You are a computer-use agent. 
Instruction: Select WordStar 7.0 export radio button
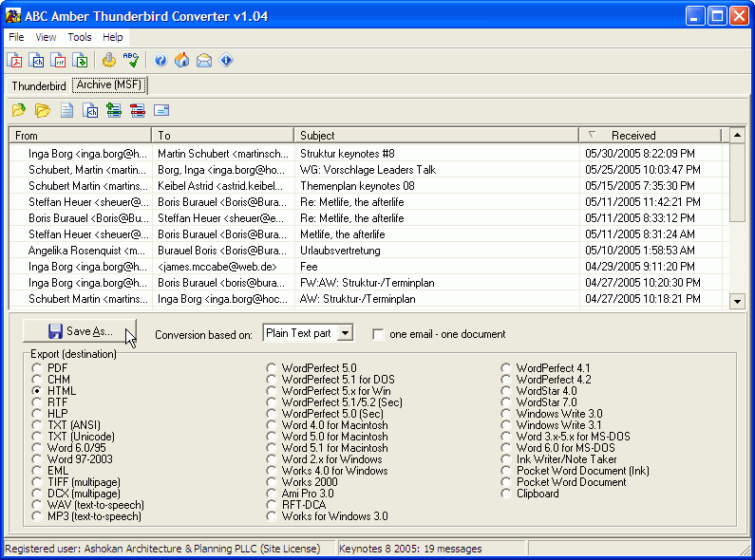click(505, 402)
